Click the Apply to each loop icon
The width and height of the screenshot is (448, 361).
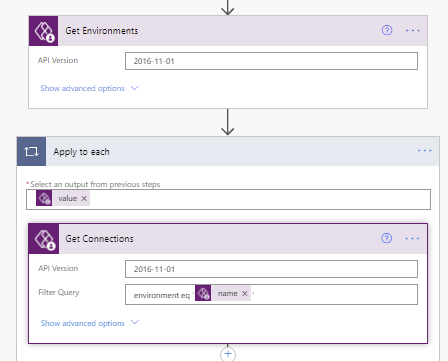point(31,152)
